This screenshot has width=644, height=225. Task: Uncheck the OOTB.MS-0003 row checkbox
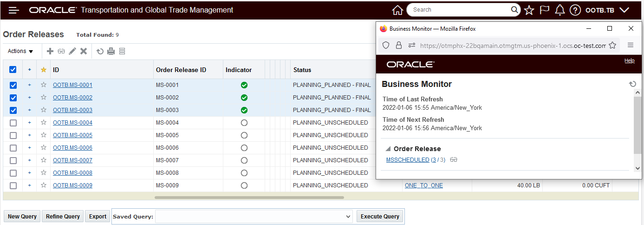13,110
